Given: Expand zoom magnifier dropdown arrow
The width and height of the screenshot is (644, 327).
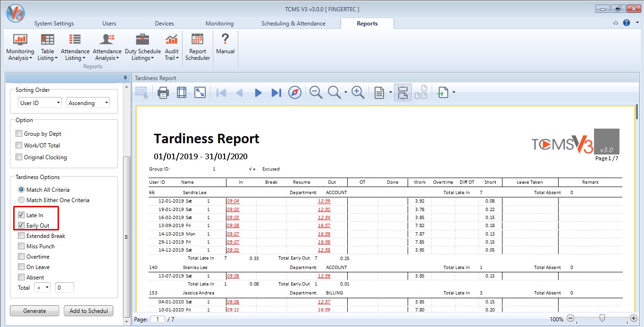Looking at the screenshot, I should pos(346,93).
